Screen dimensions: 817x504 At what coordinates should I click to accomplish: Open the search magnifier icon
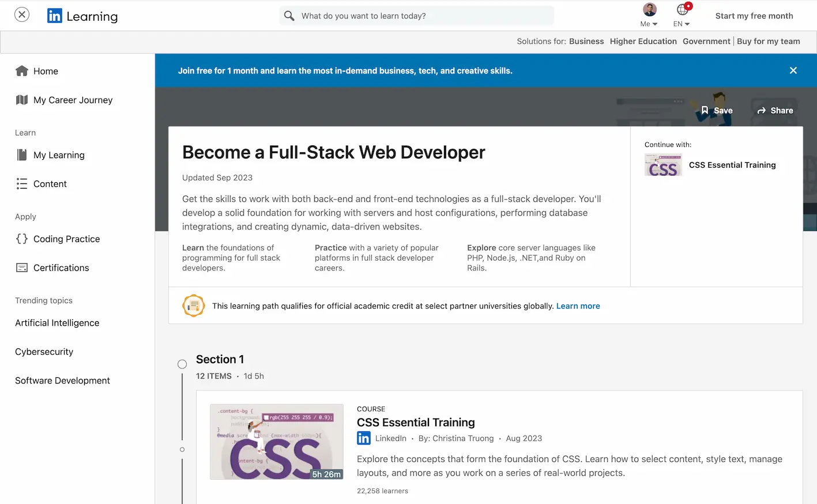pyautogui.click(x=289, y=16)
